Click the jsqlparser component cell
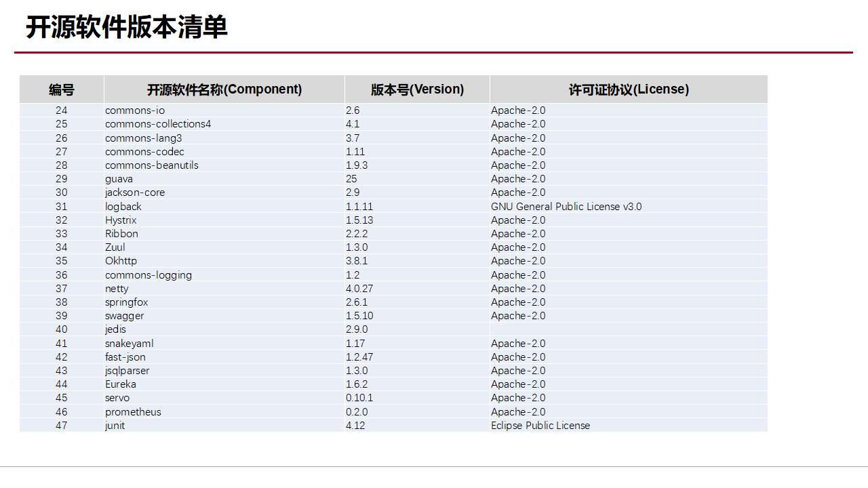 point(224,371)
